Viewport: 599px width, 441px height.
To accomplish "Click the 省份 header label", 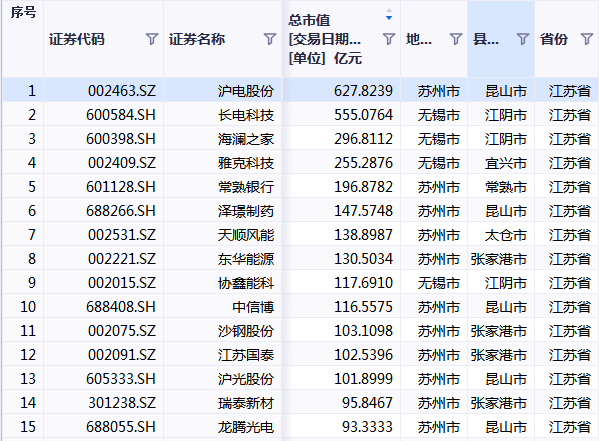I will (554, 39).
